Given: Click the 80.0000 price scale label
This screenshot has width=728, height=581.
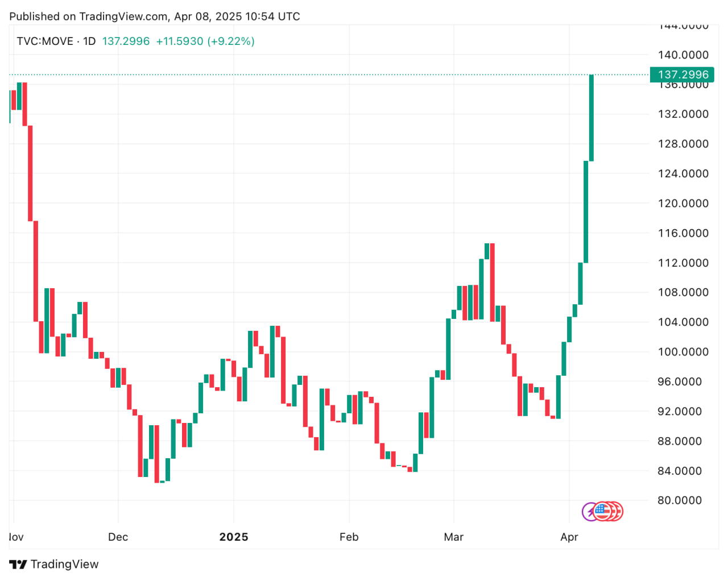Looking at the screenshot, I should tap(680, 500).
